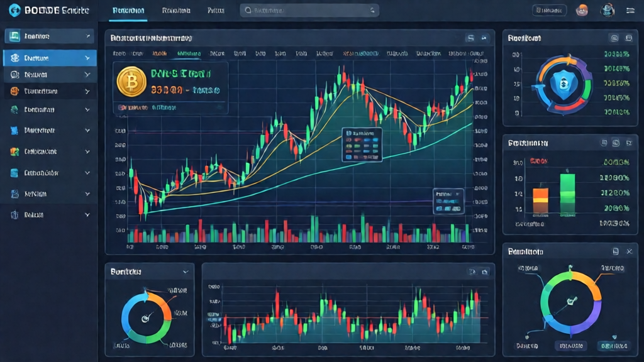The height and width of the screenshot is (362, 644).
Task: Click the shield icon on last sidebar item
Action: [x=14, y=215]
